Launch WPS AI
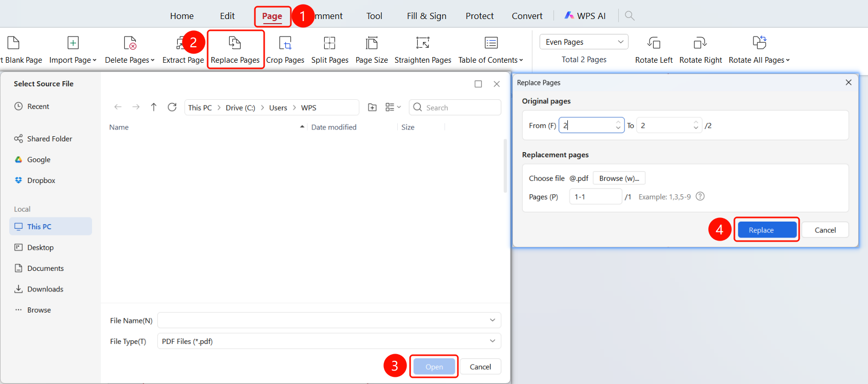Viewport: 868px width, 384px height. 585,16
